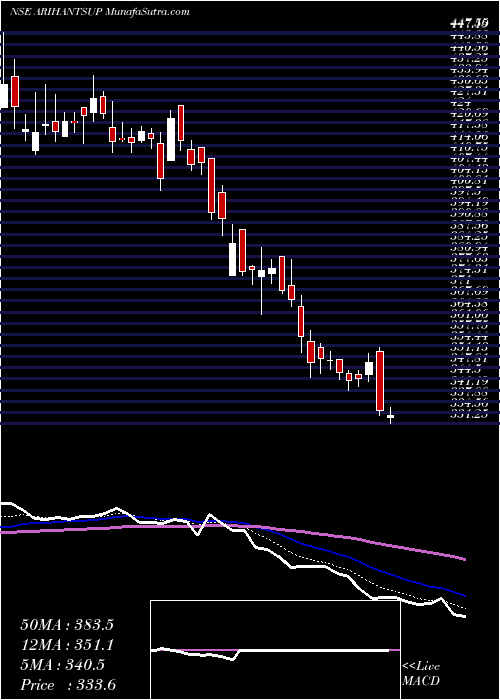Select the 12MA : 351.1 readout

click(67, 645)
